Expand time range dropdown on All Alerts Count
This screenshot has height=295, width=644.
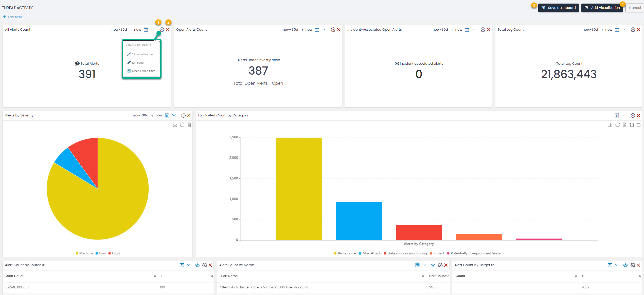click(152, 30)
